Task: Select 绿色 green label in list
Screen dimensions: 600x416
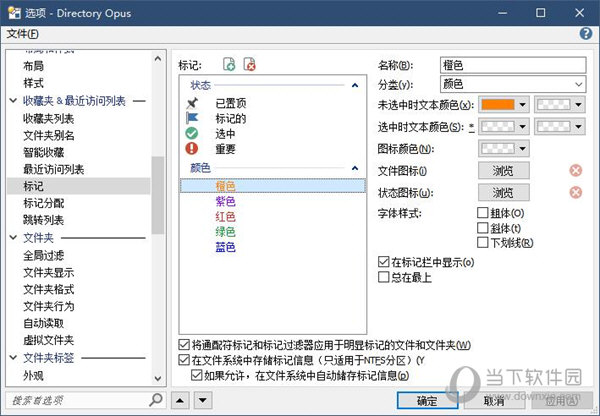Action: pyautogui.click(x=225, y=232)
